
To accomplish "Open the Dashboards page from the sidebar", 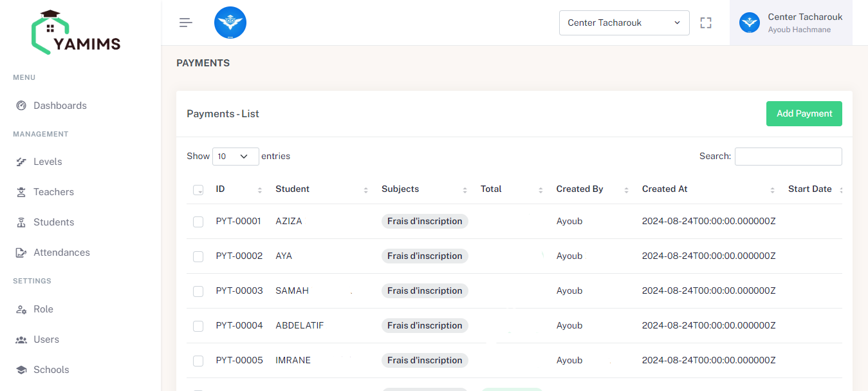I will pos(21,105).
